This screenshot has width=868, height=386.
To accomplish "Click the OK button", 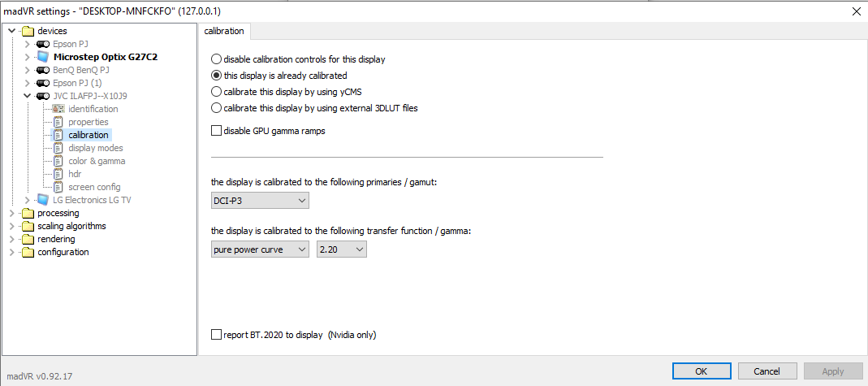I will [x=702, y=371].
